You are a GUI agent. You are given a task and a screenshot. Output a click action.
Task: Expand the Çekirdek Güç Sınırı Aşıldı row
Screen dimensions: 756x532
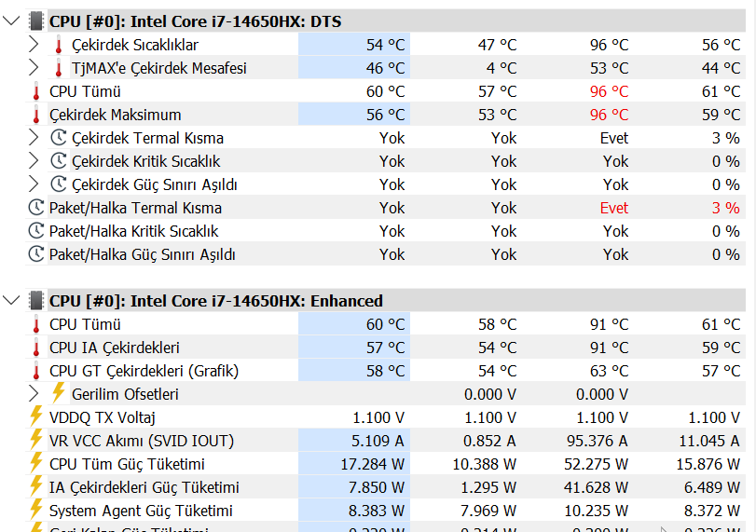34,184
